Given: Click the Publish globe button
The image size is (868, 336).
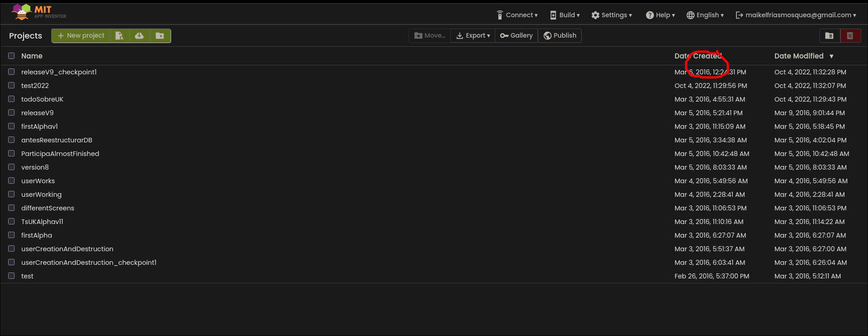Looking at the screenshot, I should pyautogui.click(x=560, y=35).
